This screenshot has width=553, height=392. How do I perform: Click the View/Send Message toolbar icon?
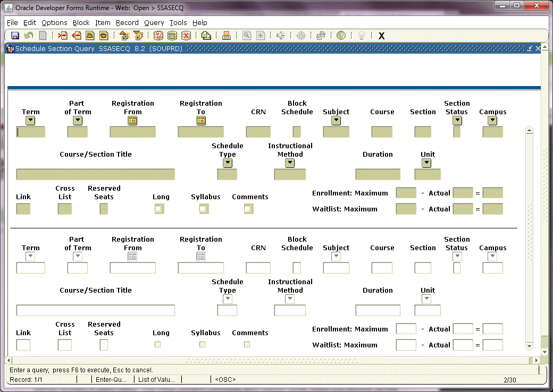[206, 36]
